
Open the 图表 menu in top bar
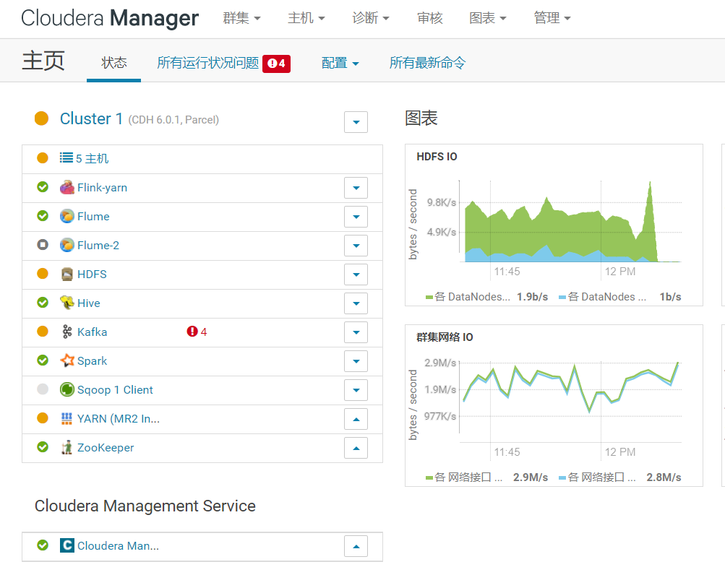pyautogui.click(x=488, y=18)
